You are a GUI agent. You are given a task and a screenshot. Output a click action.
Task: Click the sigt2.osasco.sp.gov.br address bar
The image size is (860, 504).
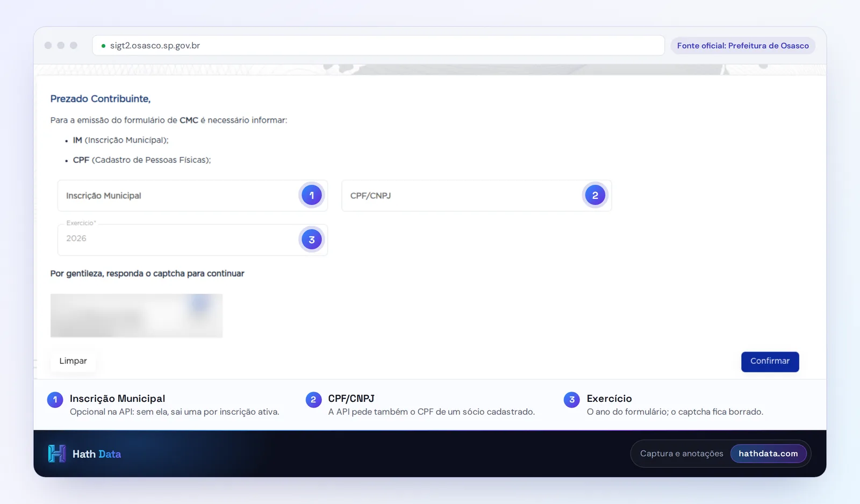point(378,46)
